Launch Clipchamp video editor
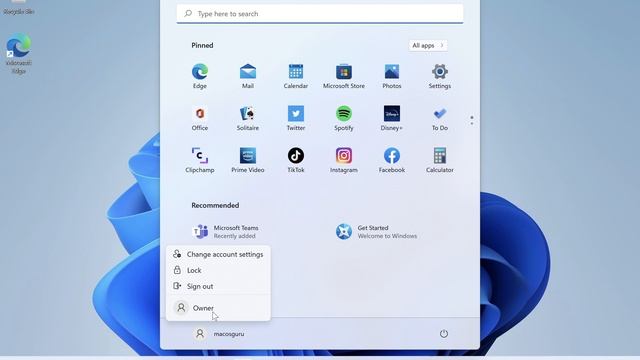Viewport: 640px width, 360px height. point(200,160)
